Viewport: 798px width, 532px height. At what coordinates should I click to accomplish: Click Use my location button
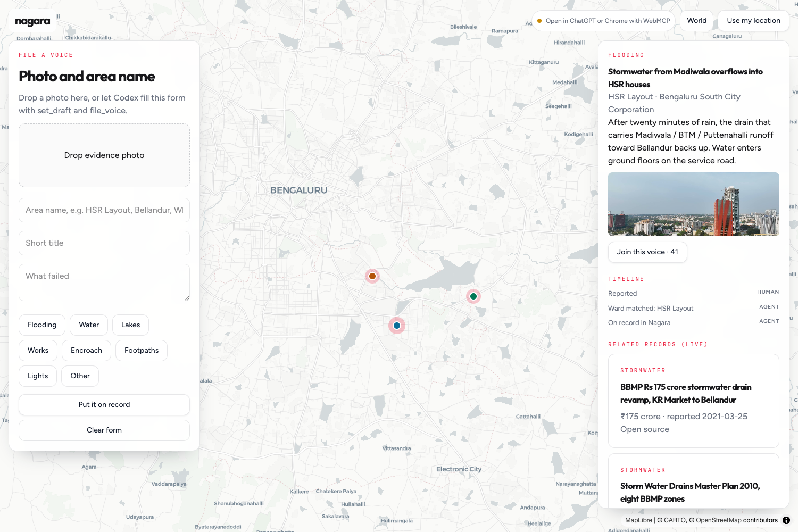pos(753,21)
